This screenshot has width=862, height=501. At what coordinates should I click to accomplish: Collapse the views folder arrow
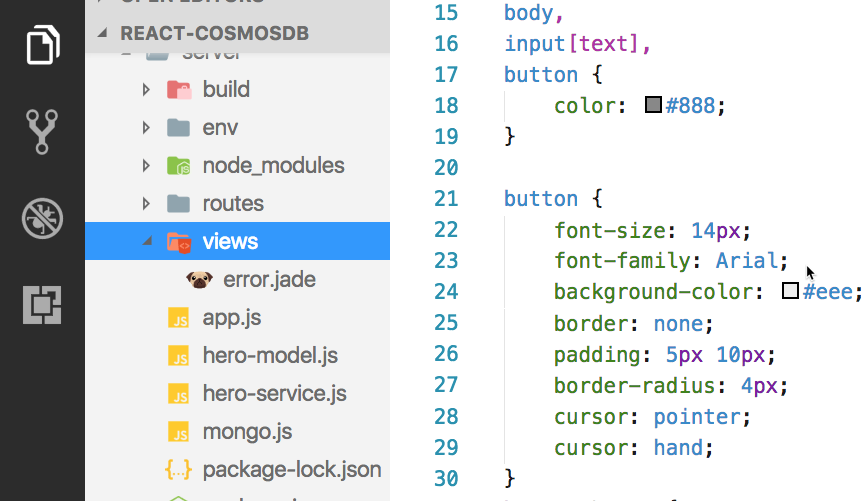point(147,241)
